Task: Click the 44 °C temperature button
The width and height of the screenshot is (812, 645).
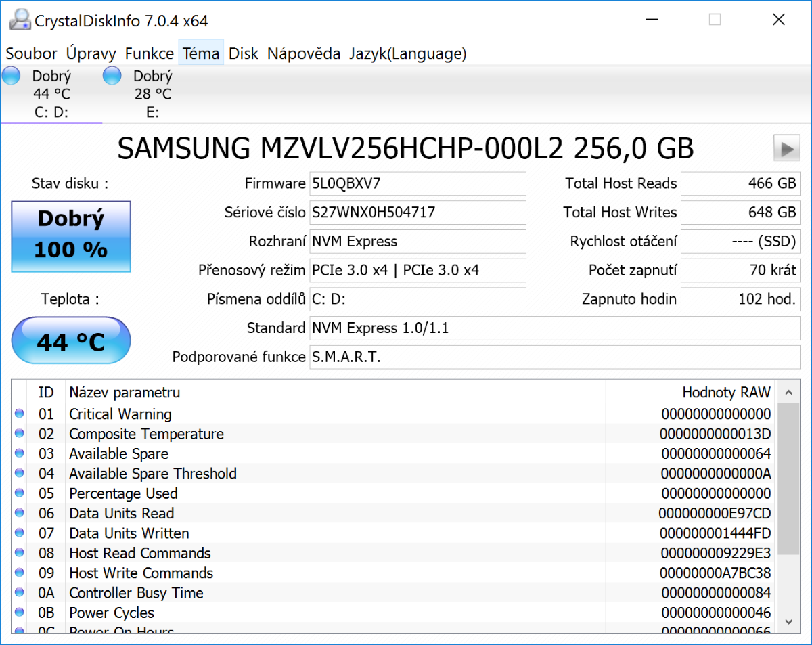Action: pos(71,342)
